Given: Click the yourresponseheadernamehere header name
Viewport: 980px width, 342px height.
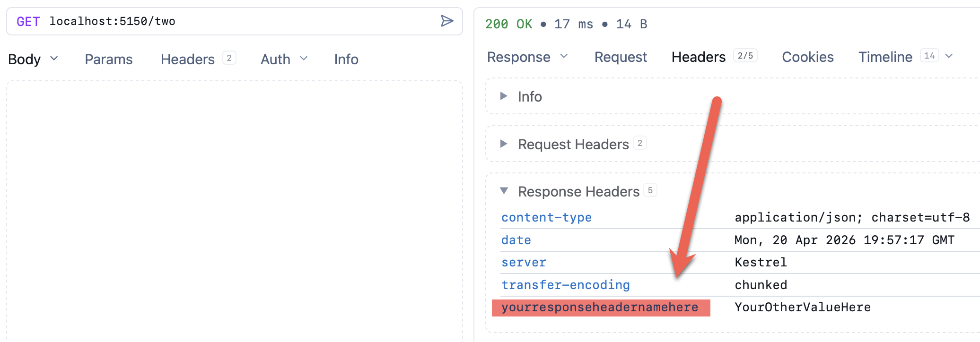Looking at the screenshot, I should tap(600, 308).
